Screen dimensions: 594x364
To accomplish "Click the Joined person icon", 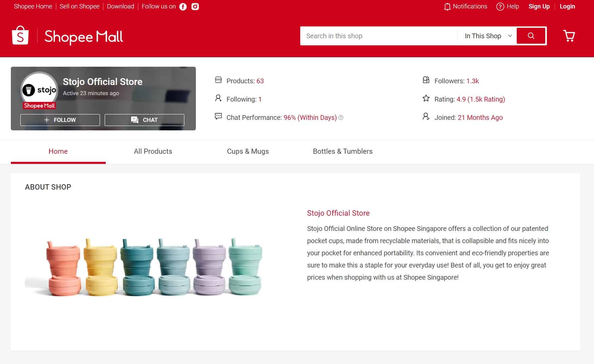I will tap(426, 116).
